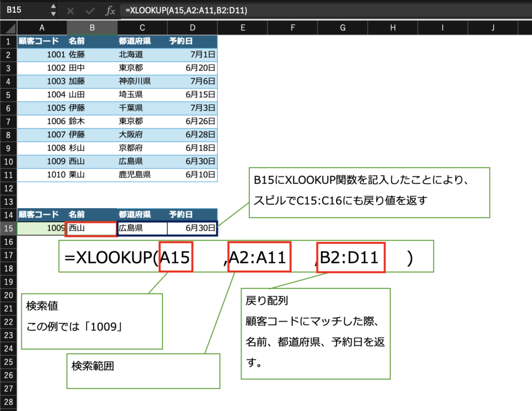532x411 pixels.
Task: Click cell C11 containing 鹿児島県
Action: [x=142, y=175]
